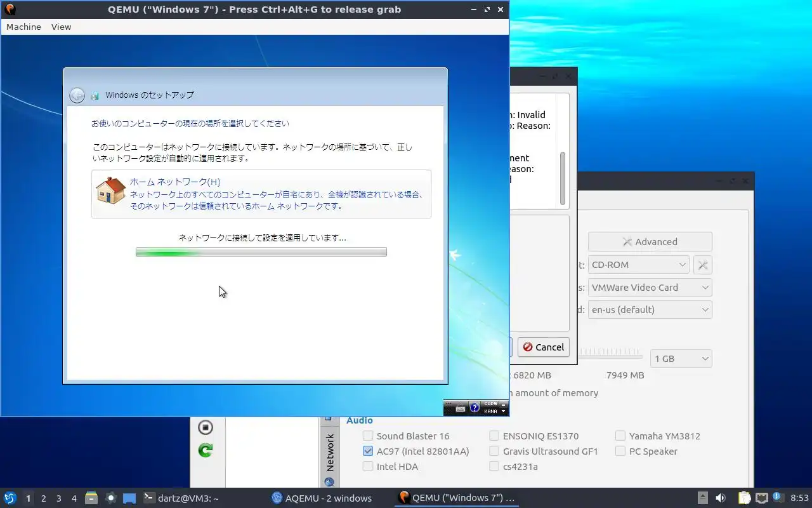The image size is (812, 508).
Task: Click the settings gear icon in taskbar
Action: coord(110,498)
